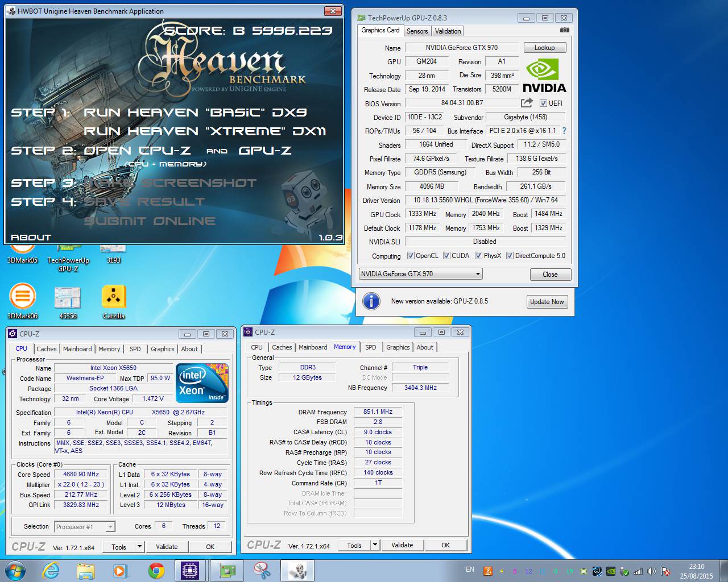
Task: Open the Processor #1 selection dropdown
Action: point(85,527)
